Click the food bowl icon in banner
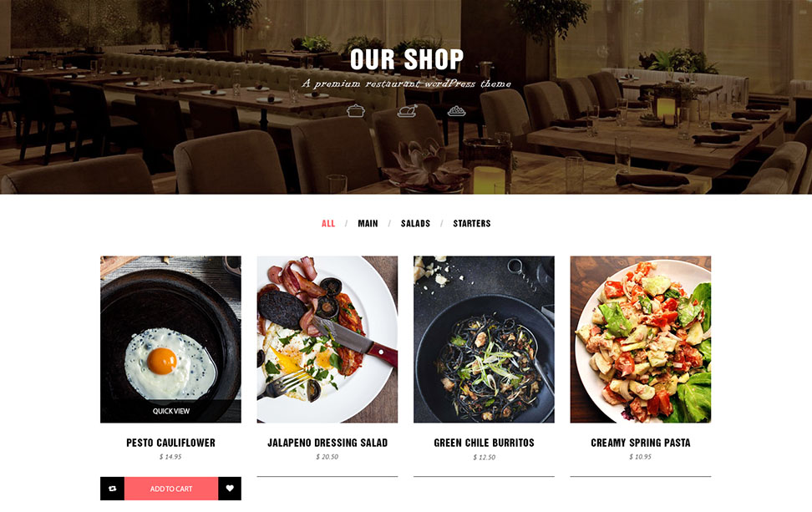Image resolution: width=812 pixels, height=512 pixels. 456,110
